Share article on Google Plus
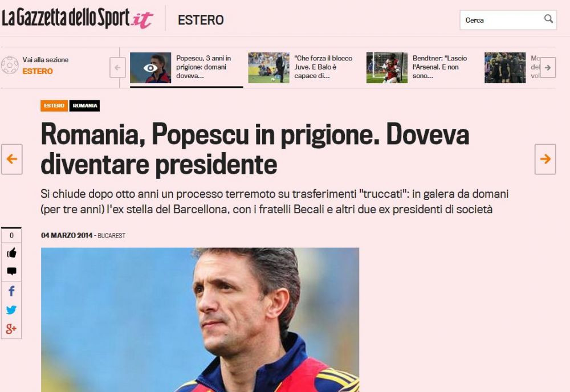The width and height of the screenshot is (570, 392). (x=11, y=329)
